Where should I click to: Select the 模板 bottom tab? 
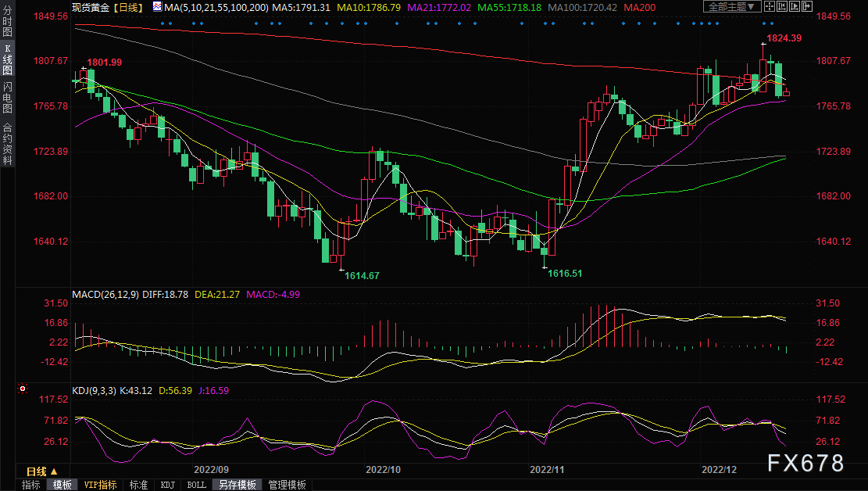[x=63, y=485]
